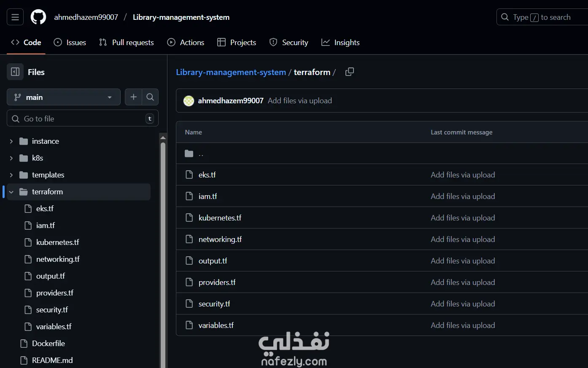The image size is (588, 368).
Task: Expand the instance folder chevron
Action: [11, 141]
